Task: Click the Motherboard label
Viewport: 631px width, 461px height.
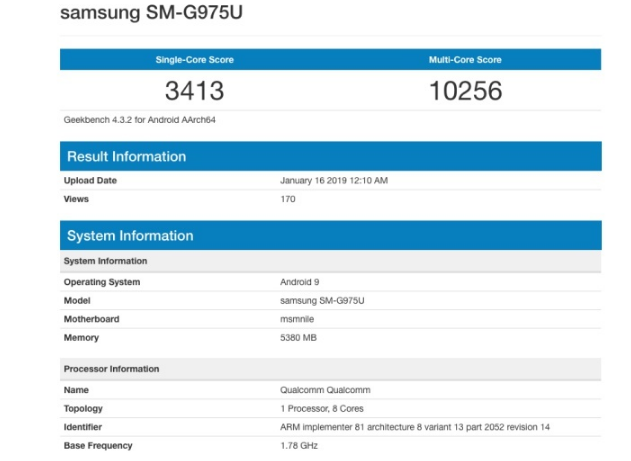Action: pyautogui.click(x=91, y=319)
